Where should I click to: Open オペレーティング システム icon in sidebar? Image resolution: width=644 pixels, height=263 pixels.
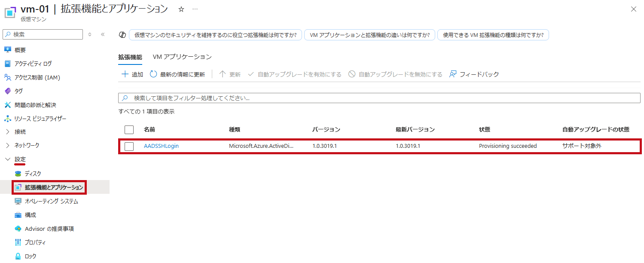pyautogui.click(x=18, y=201)
